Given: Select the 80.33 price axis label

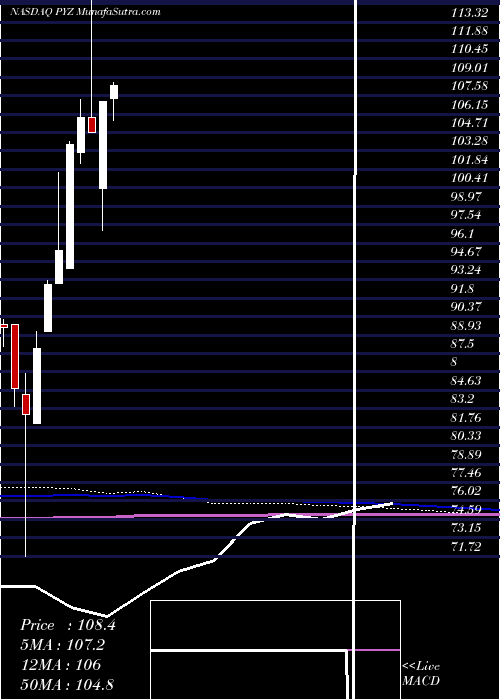Looking at the screenshot, I should [x=467, y=436].
